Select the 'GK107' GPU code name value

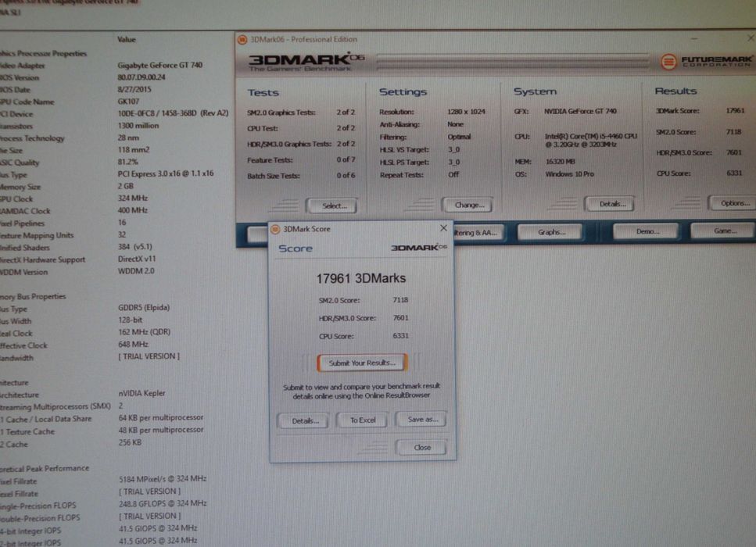tap(128, 102)
